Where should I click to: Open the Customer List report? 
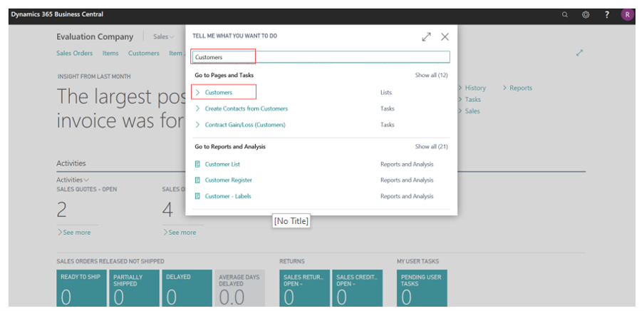coord(222,164)
